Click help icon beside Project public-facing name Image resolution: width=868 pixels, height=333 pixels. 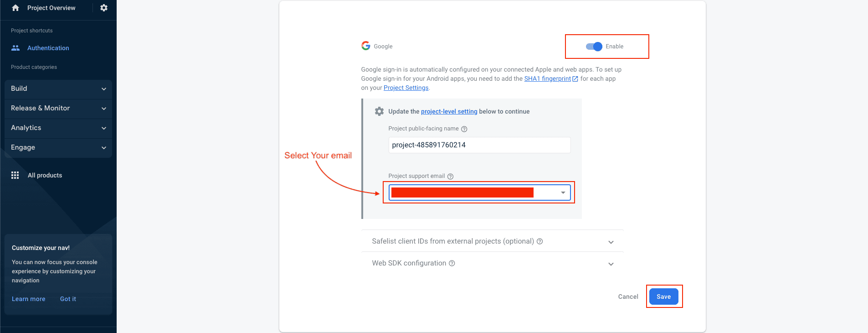click(464, 129)
